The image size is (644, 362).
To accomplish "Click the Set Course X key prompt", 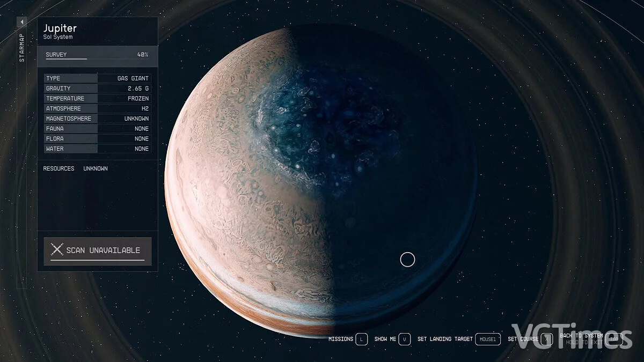I will point(530,339).
